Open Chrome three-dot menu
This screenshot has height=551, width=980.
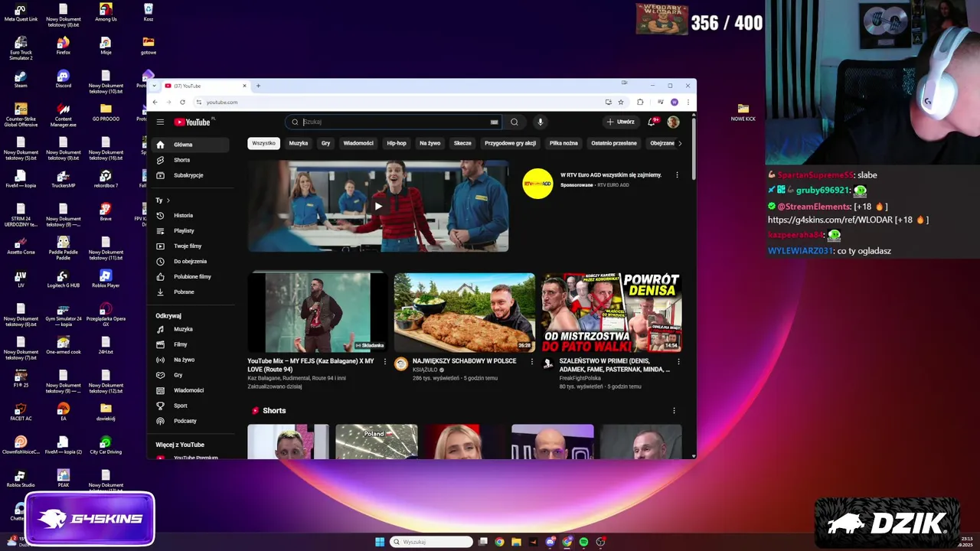[688, 102]
